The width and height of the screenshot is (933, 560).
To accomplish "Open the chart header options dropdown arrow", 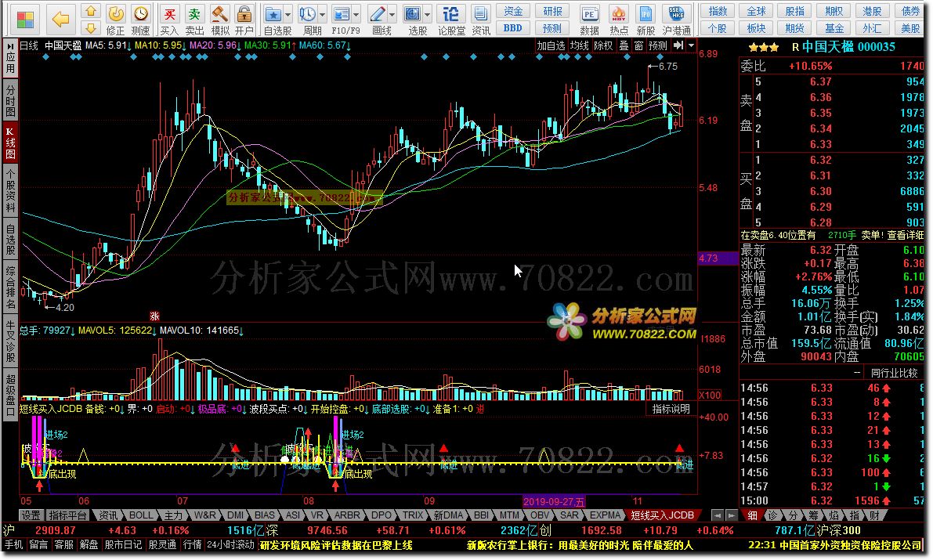I will [691, 45].
